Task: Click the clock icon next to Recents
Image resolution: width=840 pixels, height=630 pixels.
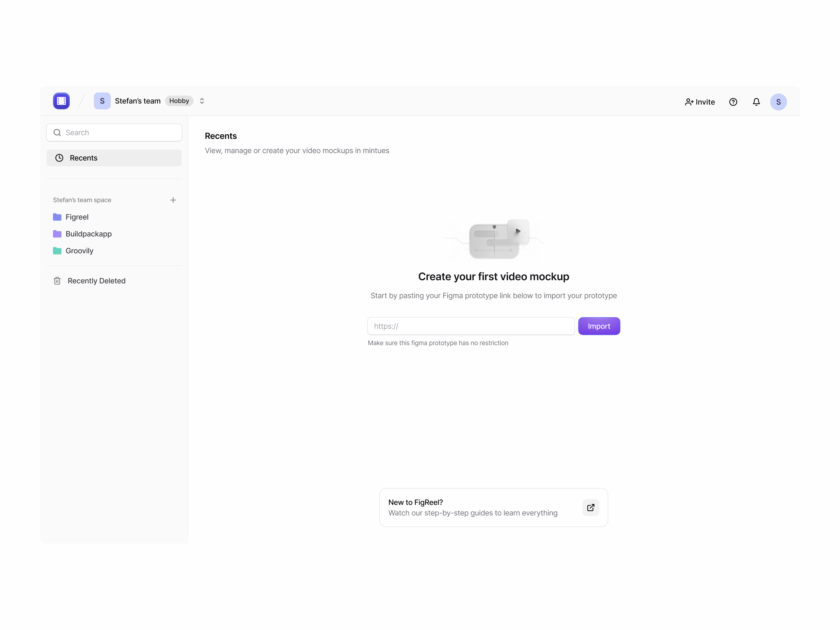Action: 59,157
